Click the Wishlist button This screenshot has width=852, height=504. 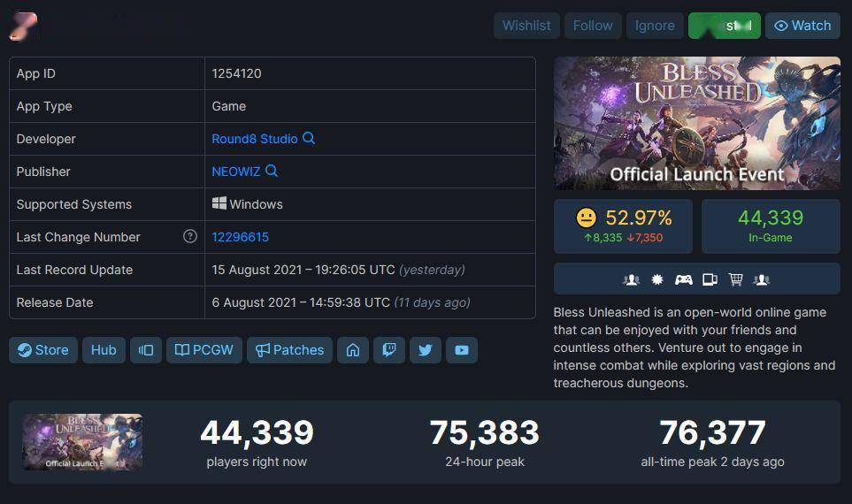pyautogui.click(x=526, y=26)
